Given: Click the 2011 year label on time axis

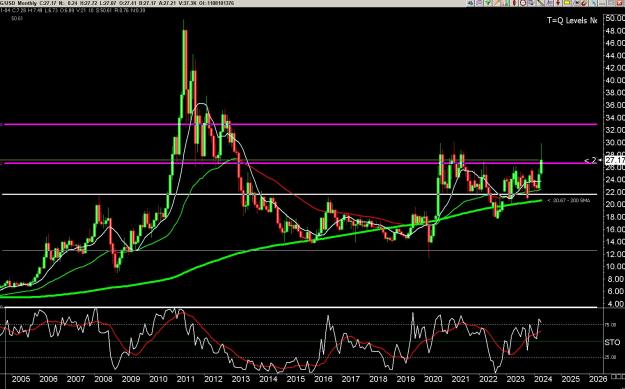Looking at the screenshot, I should 186,379.
